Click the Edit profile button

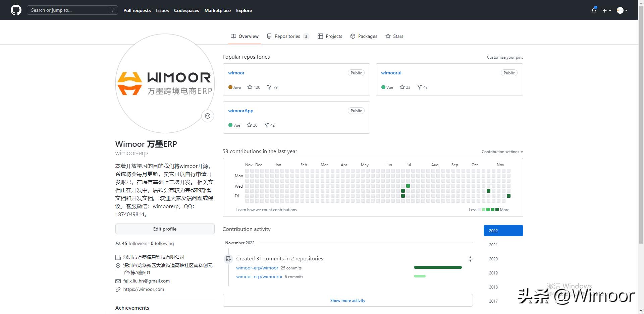coord(165,229)
